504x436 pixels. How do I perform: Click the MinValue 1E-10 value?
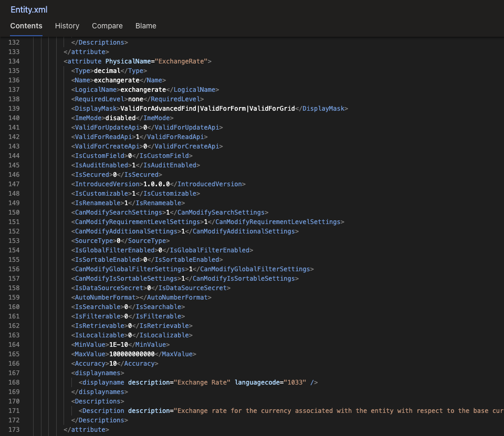coord(119,345)
